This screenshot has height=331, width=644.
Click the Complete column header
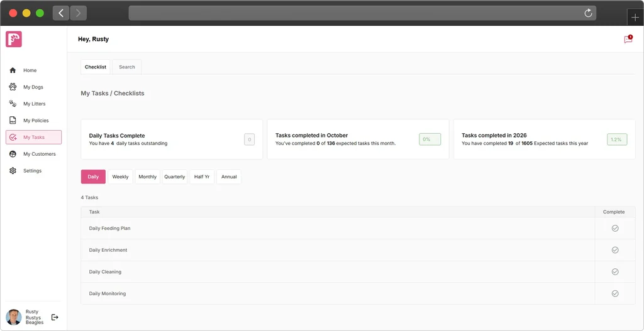[614, 212]
